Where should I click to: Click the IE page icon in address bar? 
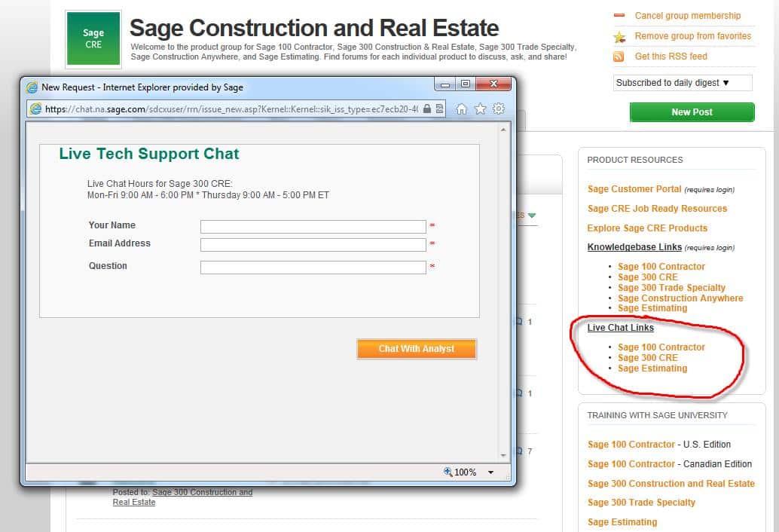click(35, 109)
